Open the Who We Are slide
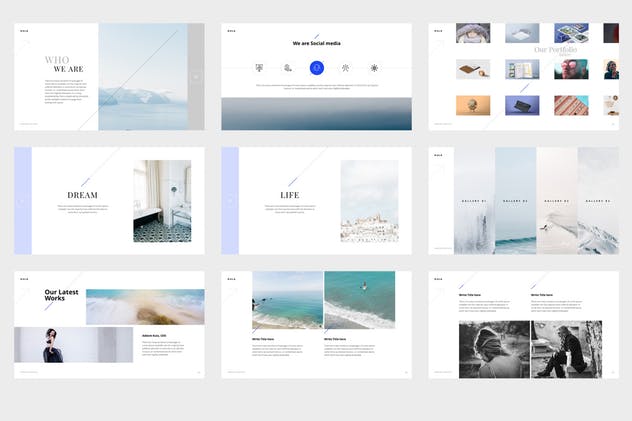The image size is (632, 421). click(x=108, y=77)
